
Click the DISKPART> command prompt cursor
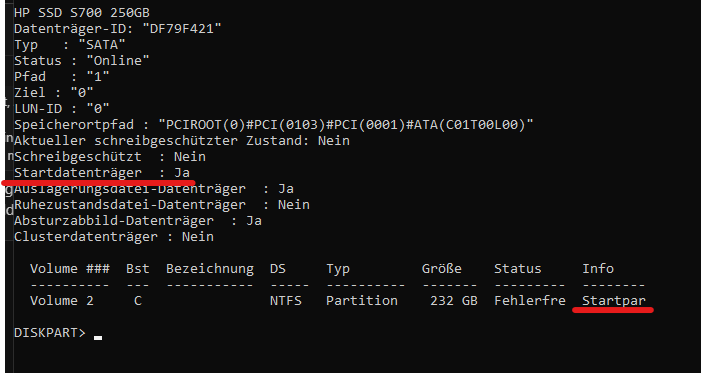coord(98,338)
